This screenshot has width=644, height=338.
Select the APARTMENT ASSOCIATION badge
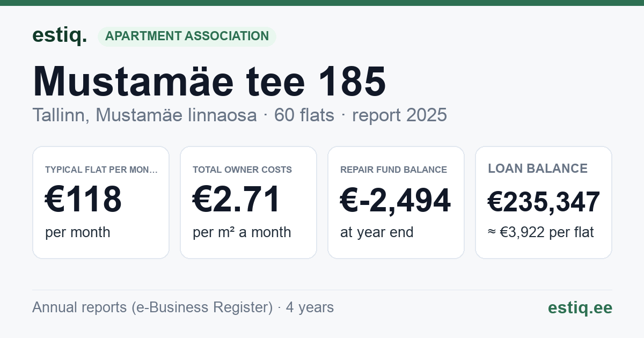pos(187,36)
